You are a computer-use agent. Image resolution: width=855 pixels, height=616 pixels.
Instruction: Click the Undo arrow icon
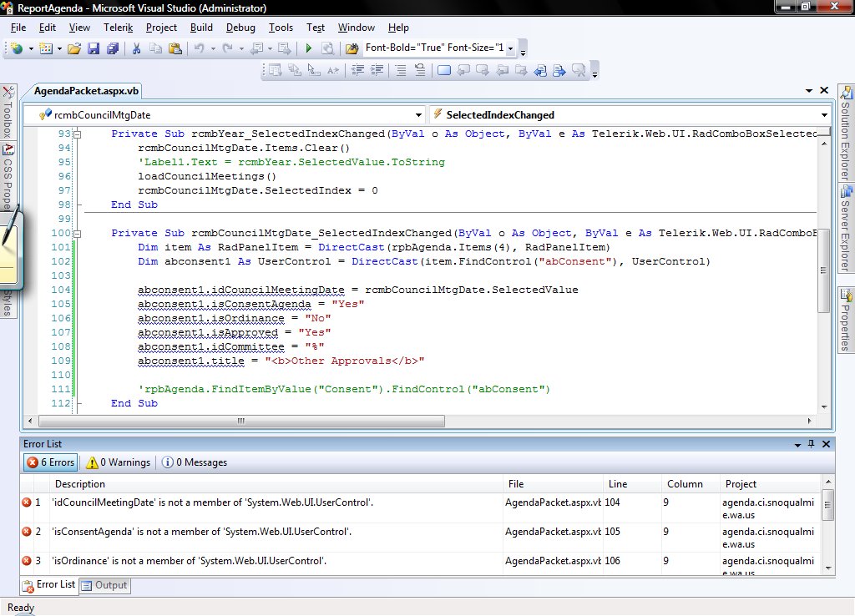pyautogui.click(x=199, y=48)
